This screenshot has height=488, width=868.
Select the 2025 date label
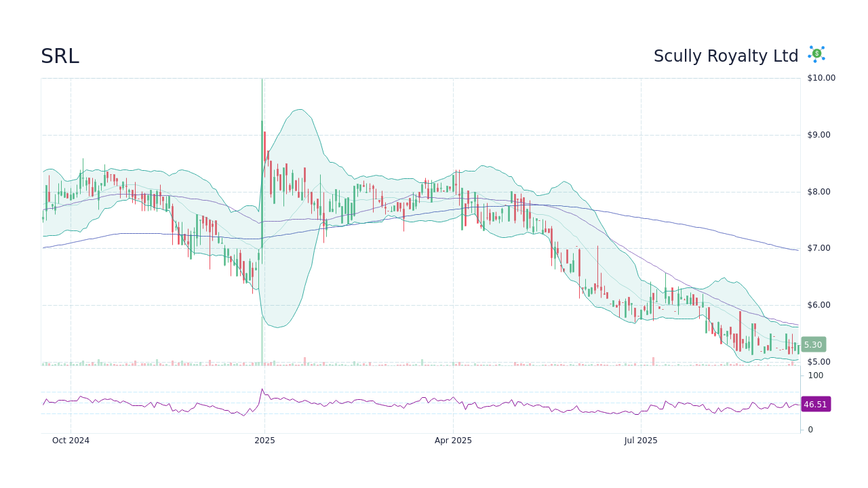coord(264,441)
